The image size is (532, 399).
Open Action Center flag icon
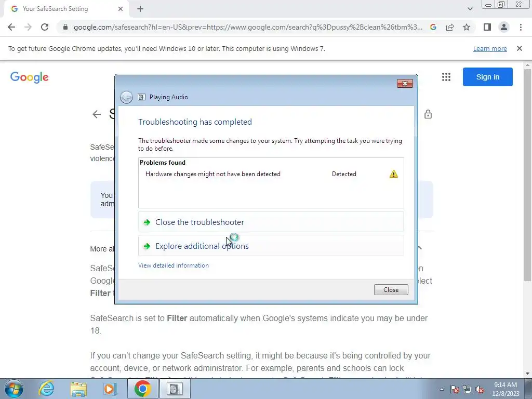(455, 389)
